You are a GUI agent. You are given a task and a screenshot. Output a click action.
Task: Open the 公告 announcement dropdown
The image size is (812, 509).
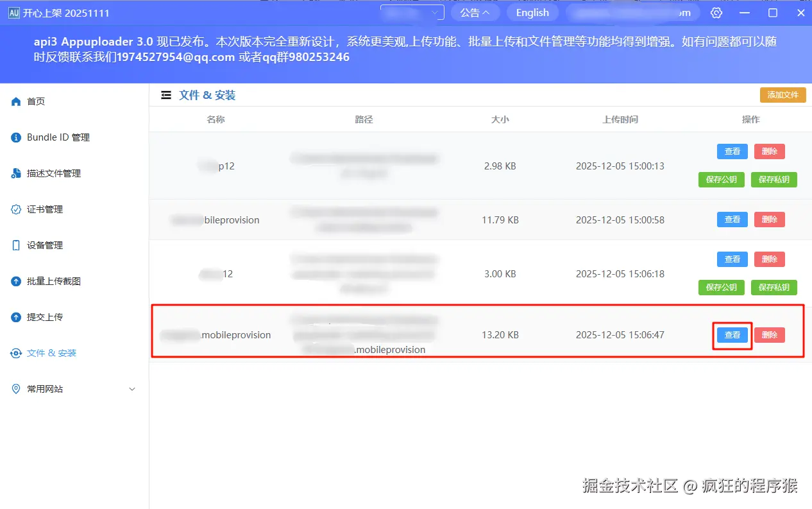pyautogui.click(x=475, y=13)
